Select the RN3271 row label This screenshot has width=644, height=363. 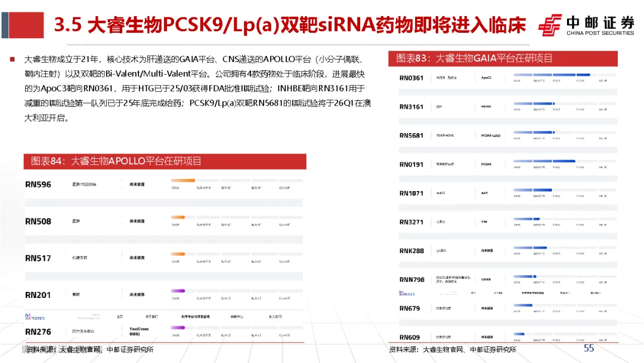click(411, 222)
